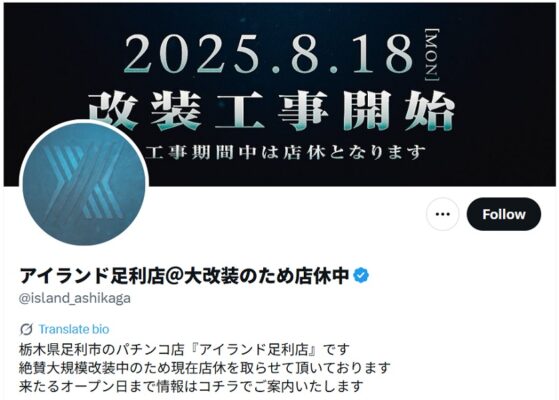Click the striped X logo in avatar

[85, 181]
